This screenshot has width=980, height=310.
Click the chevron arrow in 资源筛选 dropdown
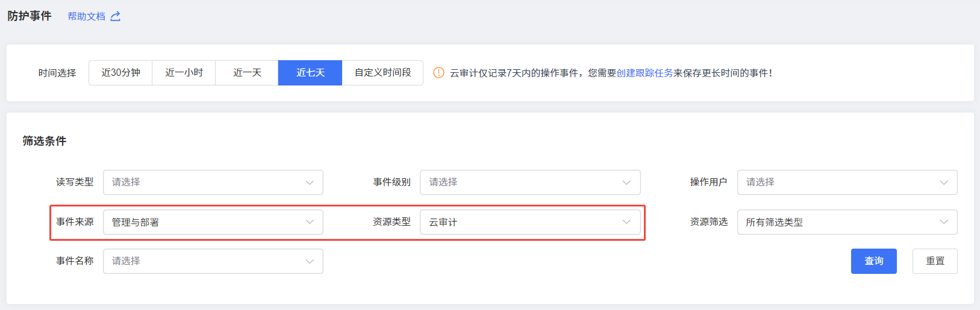click(x=944, y=222)
